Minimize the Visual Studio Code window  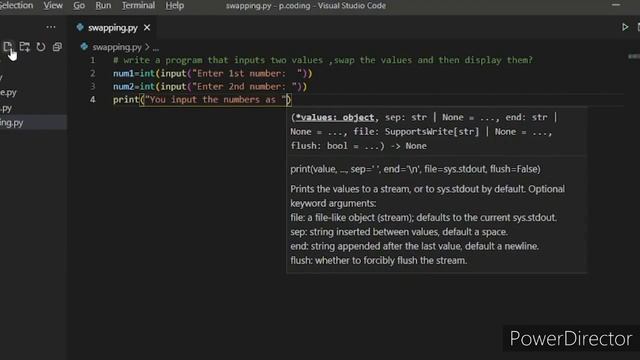click(x=616, y=5)
